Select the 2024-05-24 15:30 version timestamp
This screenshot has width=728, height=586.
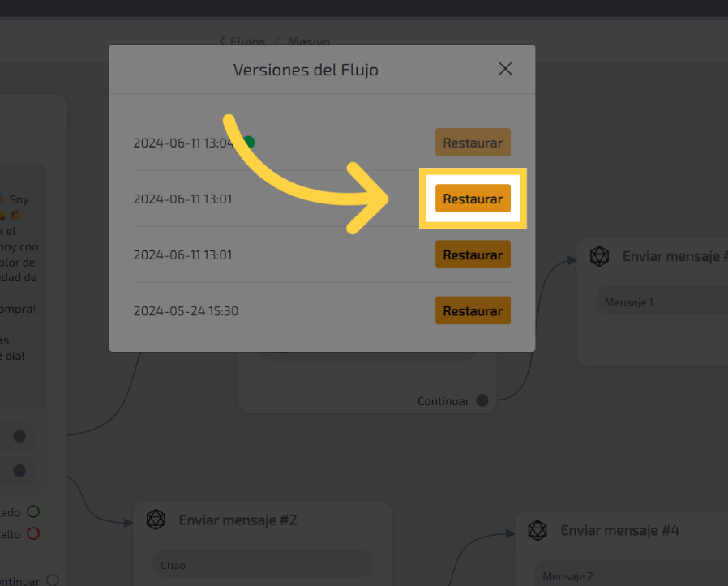click(x=186, y=311)
